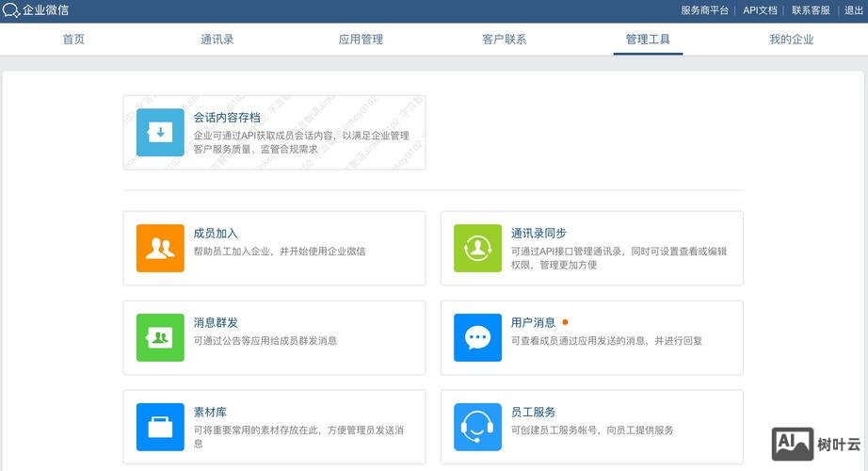Click the 联系客服 link

811,10
